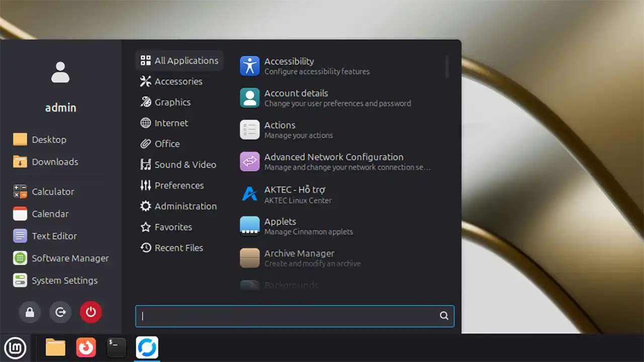Open Advanced Network Configuration icon
Image resolution: width=644 pixels, height=362 pixels.
[x=250, y=162]
